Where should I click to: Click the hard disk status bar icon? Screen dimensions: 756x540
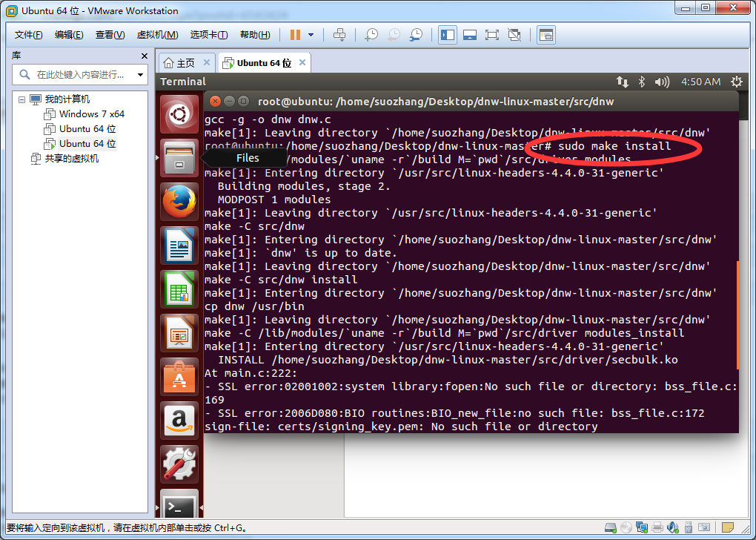click(611, 528)
